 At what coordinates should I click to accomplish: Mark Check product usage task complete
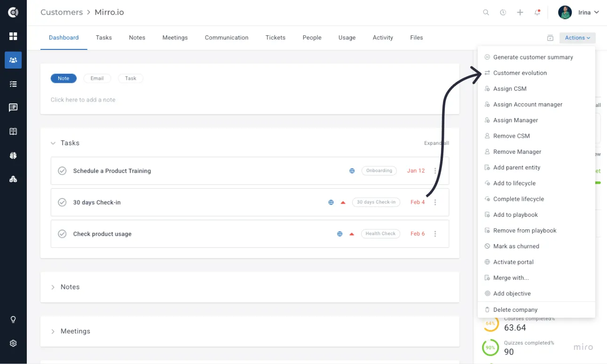(62, 234)
